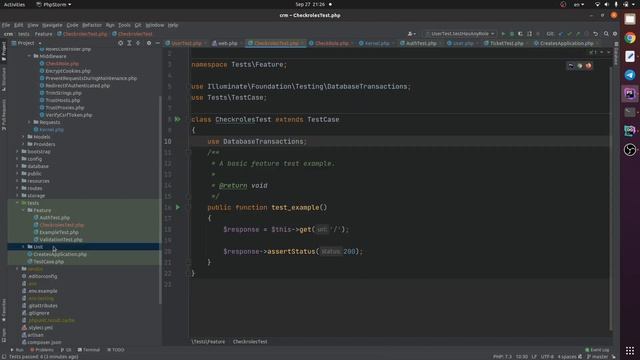Click the Git commit checkmark icon
The width and height of the screenshot is (640, 360).
coord(569,34)
